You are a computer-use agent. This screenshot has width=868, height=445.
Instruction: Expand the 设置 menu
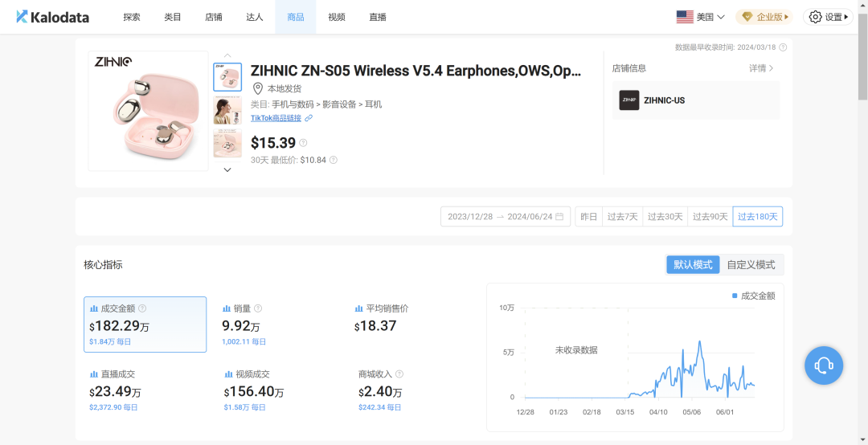pyautogui.click(x=828, y=17)
